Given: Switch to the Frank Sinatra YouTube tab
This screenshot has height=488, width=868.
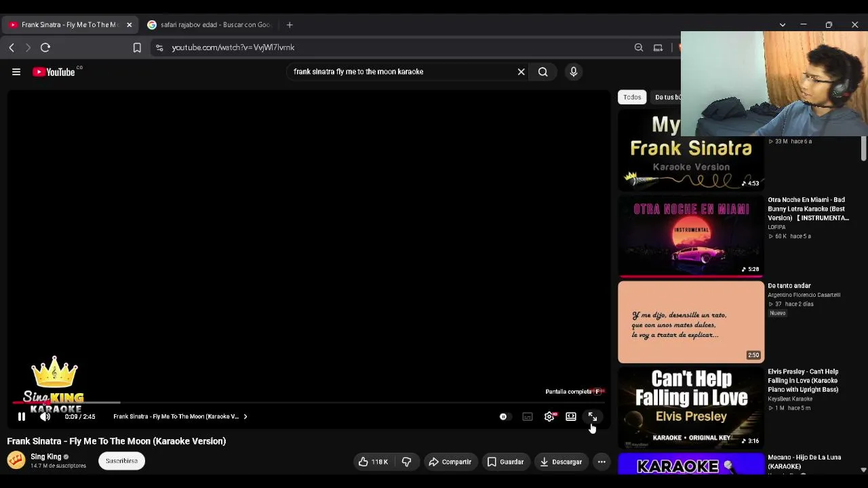Looking at the screenshot, I should (71, 24).
